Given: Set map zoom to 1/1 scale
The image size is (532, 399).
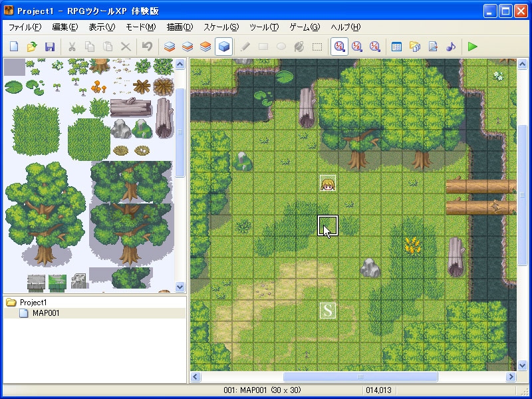Looking at the screenshot, I should pyautogui.click(x=339, y=46).
